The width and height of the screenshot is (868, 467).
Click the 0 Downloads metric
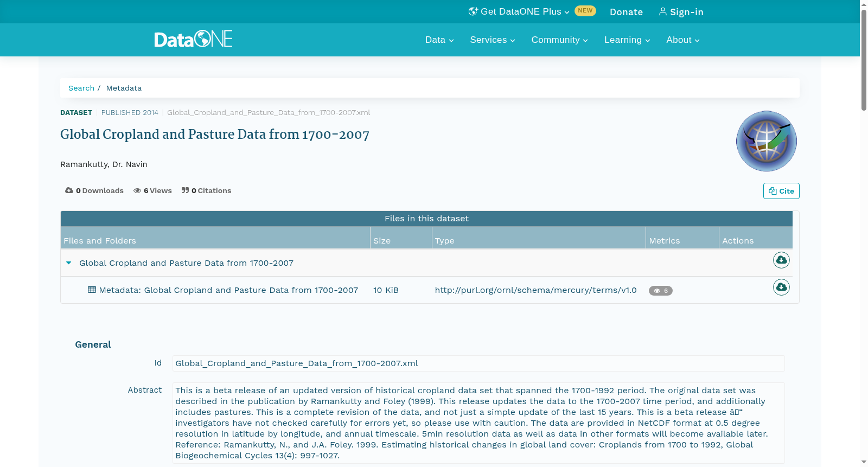tap(94, 190)
